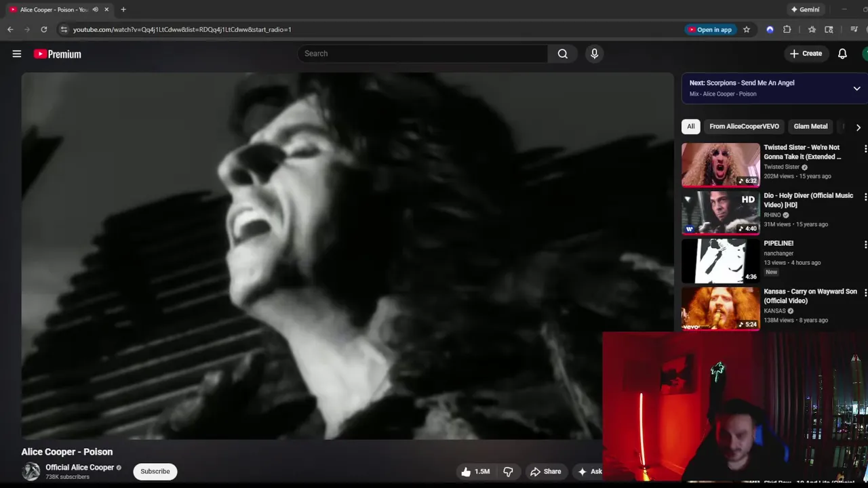Visit the nanchanger channel
This screenshot has width=868, height=488.
[x=778, y=253]
